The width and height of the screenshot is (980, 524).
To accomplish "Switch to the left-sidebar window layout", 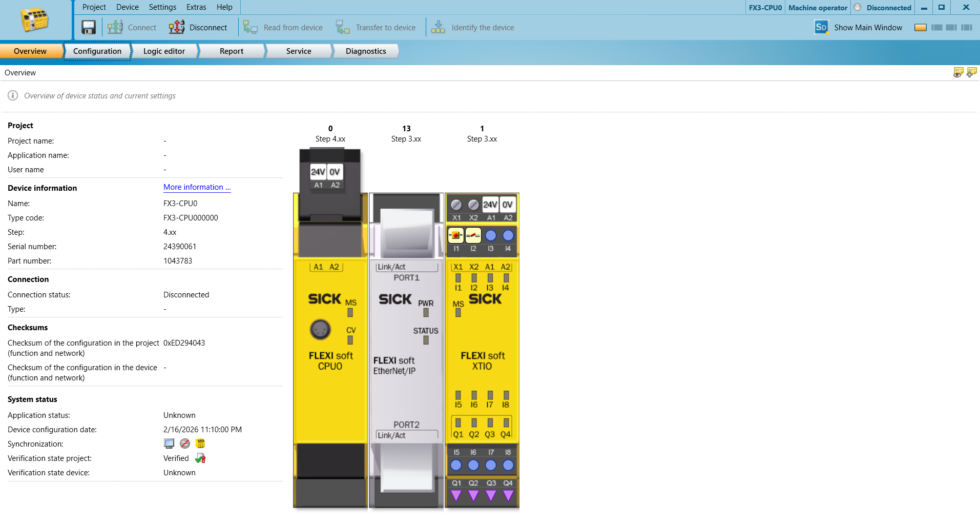I will pyautogui.click(x=936, y=28).
